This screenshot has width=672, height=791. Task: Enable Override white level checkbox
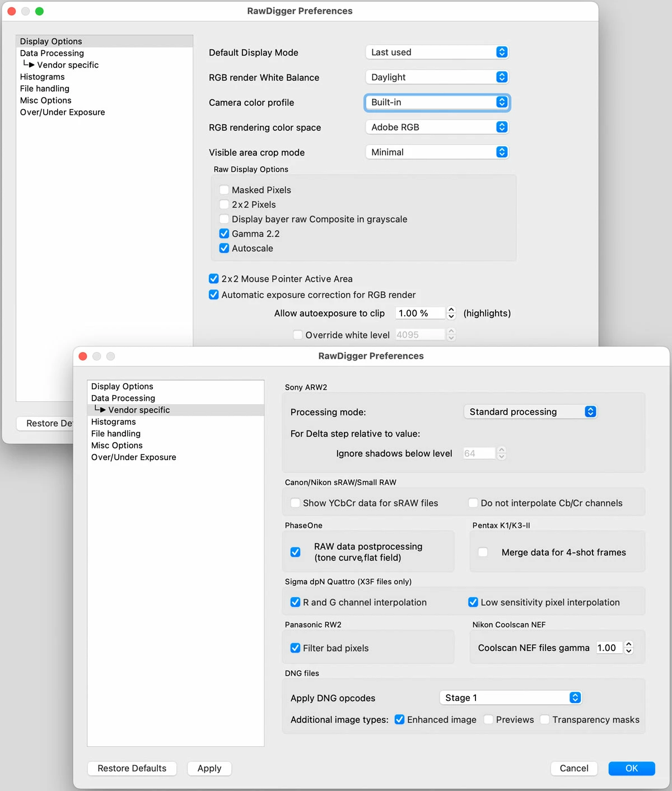[298, 335]
